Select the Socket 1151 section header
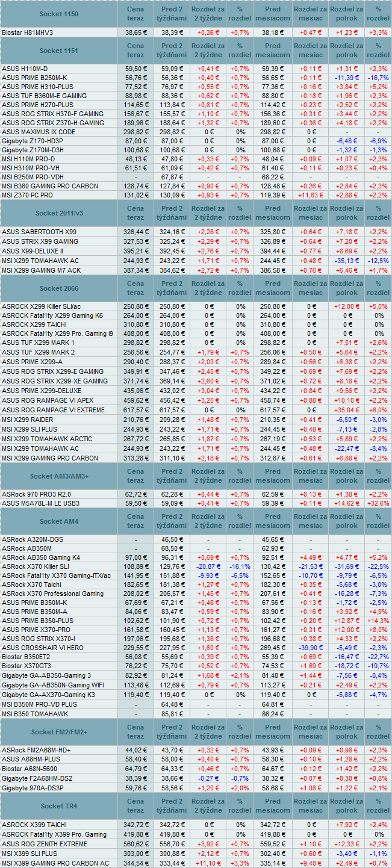Image resolution: width=392 pixels, height=868 pixels. coord(58,51)
